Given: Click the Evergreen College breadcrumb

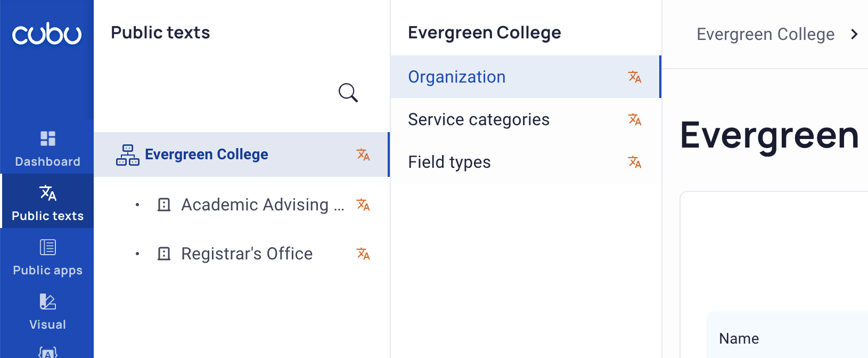Looking at the screenshot, I should click(x=765, y=34).
